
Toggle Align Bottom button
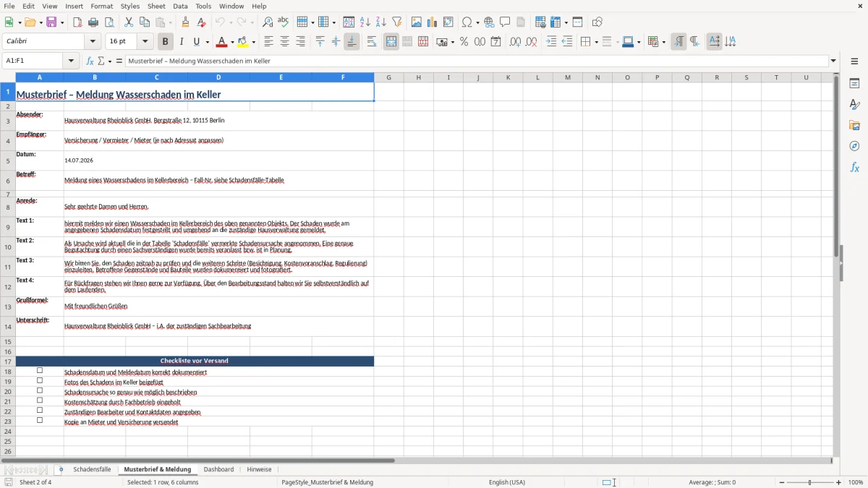point(352,42)
